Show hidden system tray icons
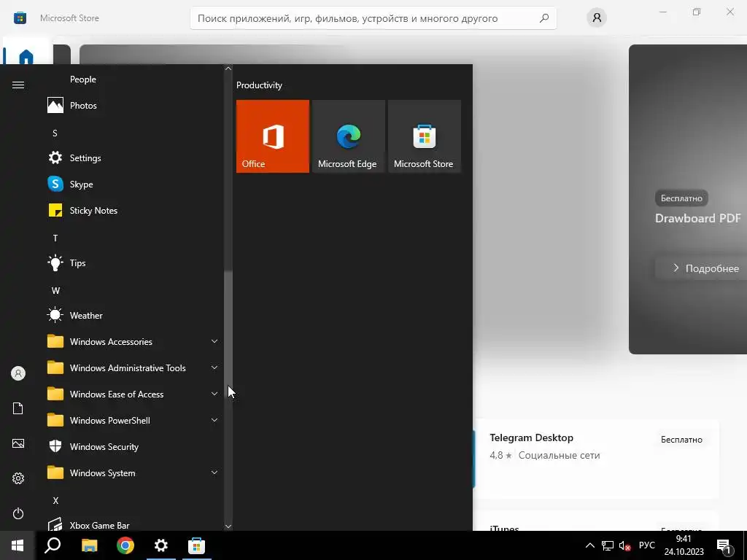This screenshot has width=747, height=560. (589, 545)
